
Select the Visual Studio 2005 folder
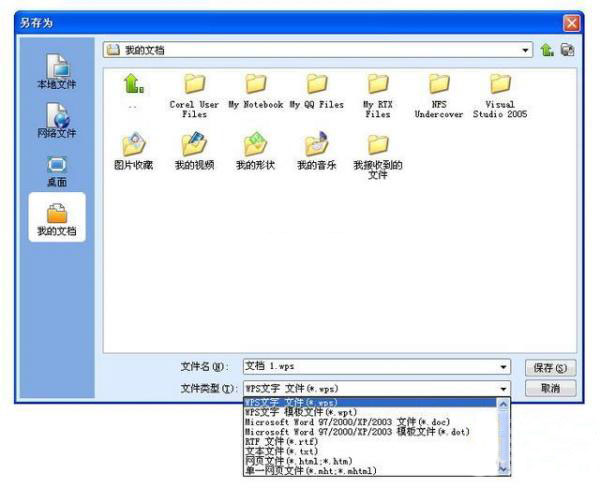[500, 96]
